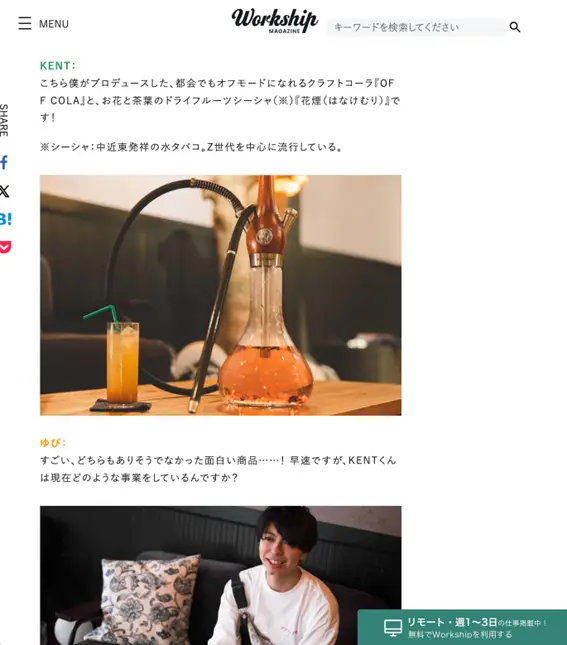Image resolution: width=567 pixels, height=645 pixels.
Task: Bookmark with Hatena B! icon
Action: coord(6,219)
